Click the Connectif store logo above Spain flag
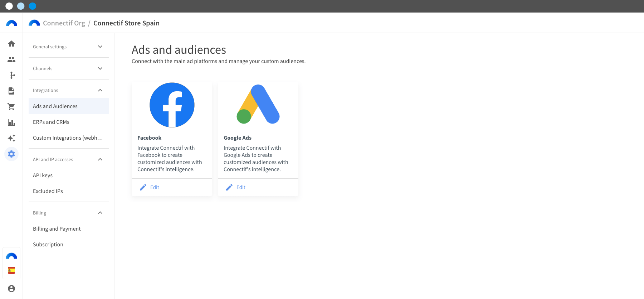The image size is (644, 299). [x=11, y=256]
